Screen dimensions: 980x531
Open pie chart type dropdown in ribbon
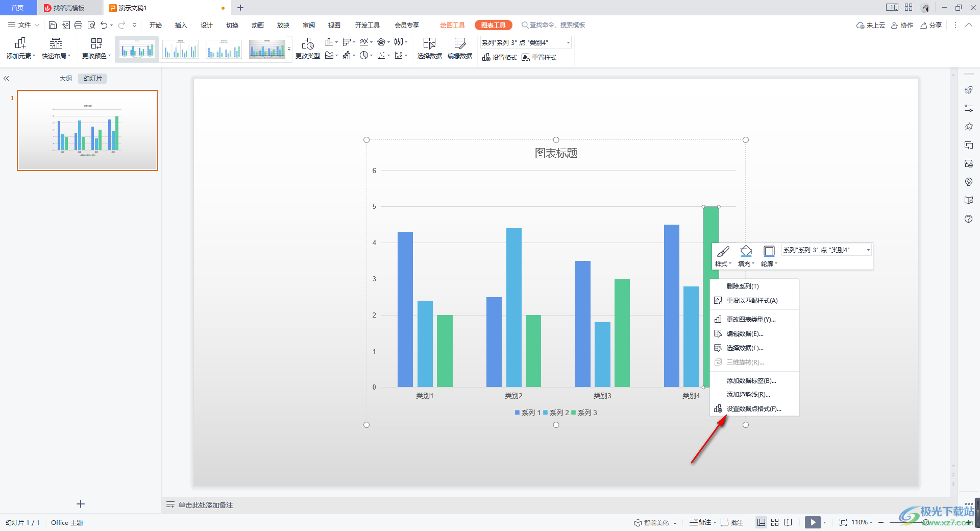coord(366,55)
